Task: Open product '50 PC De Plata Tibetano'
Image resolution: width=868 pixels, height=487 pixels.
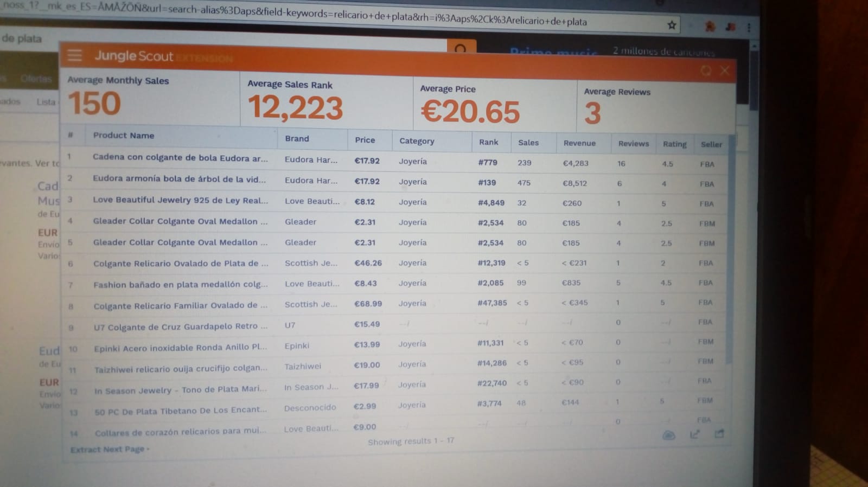Action: click(x=181, y=411)
